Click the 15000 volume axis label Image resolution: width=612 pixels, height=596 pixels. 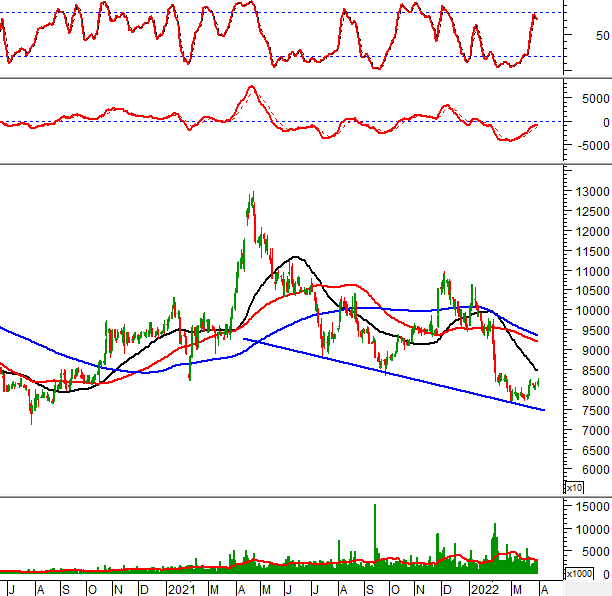tap(592, 507)
